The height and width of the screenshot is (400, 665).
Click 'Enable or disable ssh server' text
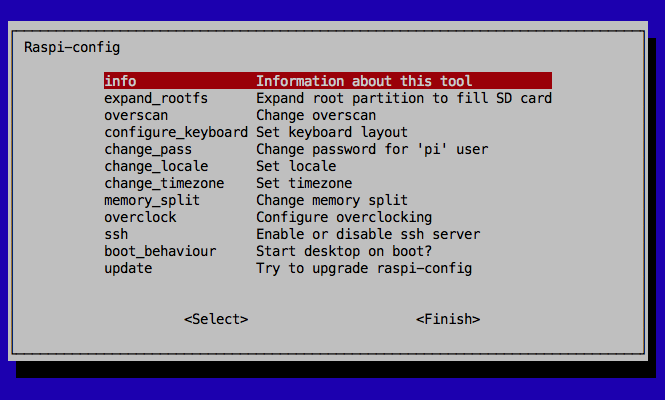click(368, 234)
